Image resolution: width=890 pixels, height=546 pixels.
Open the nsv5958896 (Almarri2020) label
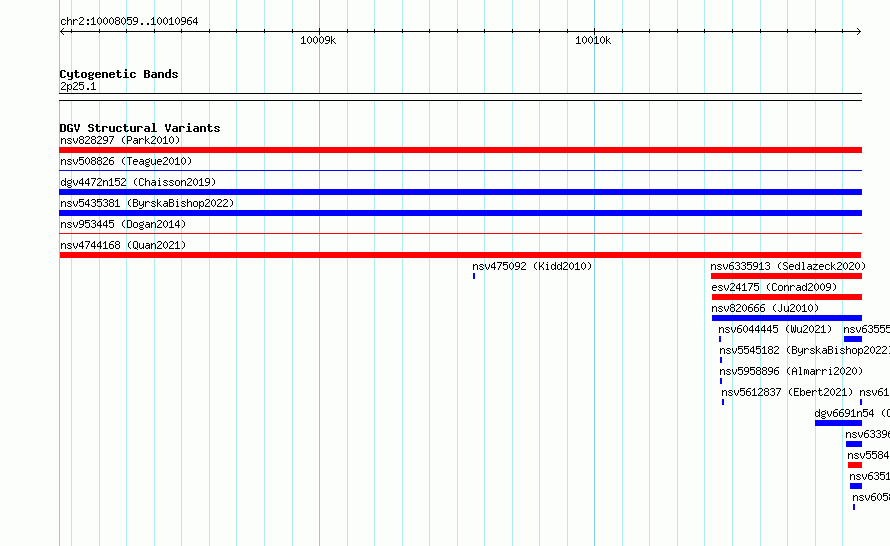(791, 371)
